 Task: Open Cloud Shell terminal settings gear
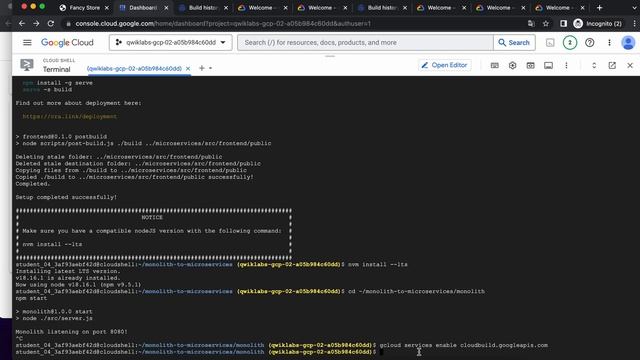click(x=512, y=65)
